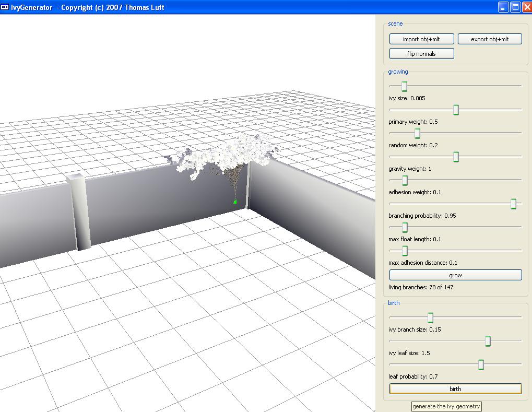532x412 pixels.
Task: Click the green ivy root marker in viewport
Action: click(x=235, y=202)
